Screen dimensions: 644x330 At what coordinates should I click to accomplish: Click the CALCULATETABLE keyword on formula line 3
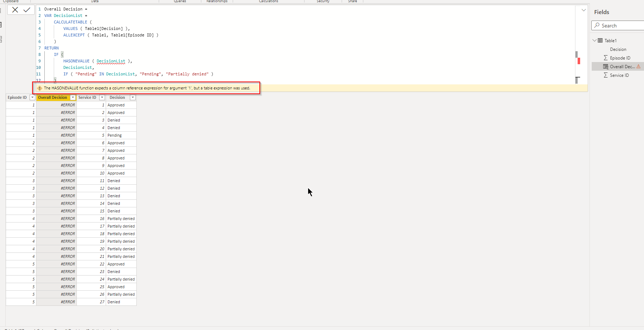[70, 22]
